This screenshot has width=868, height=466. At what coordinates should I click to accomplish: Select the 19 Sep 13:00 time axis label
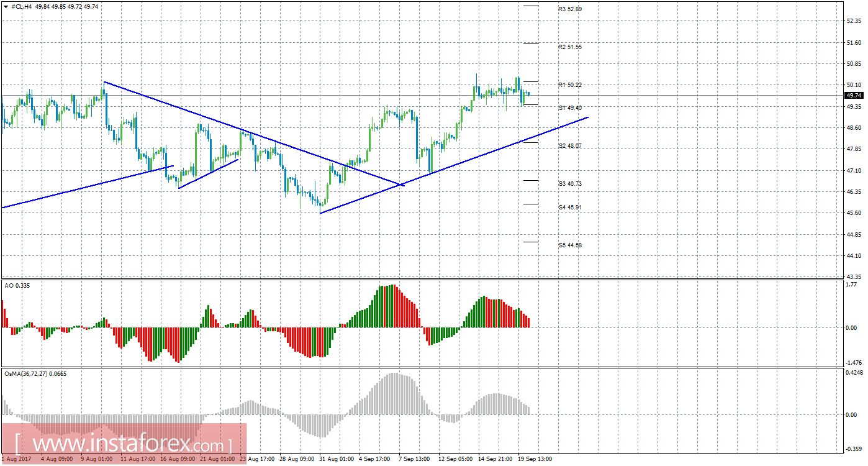click(534, 459)
